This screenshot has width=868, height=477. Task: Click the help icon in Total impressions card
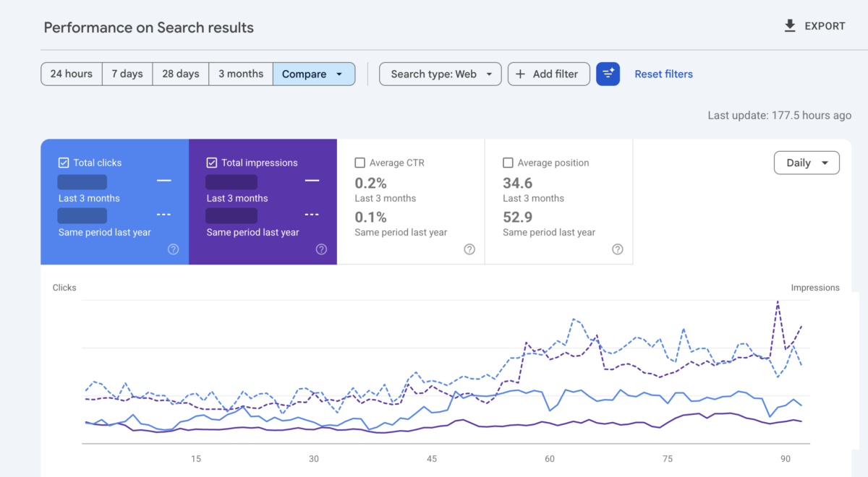[x=321, y=249]
